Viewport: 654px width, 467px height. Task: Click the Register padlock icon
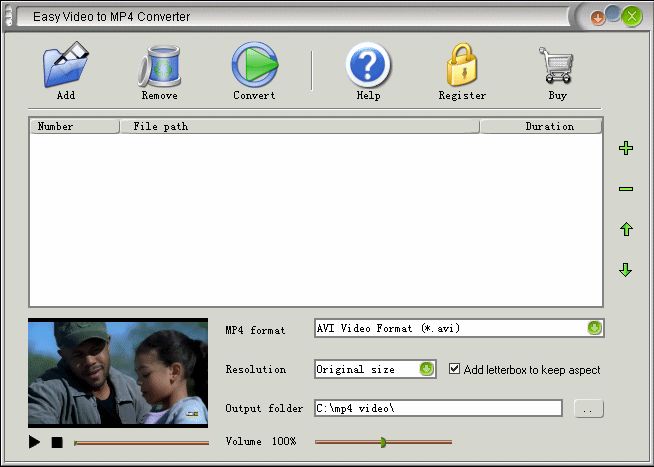[x=462, y=65]
